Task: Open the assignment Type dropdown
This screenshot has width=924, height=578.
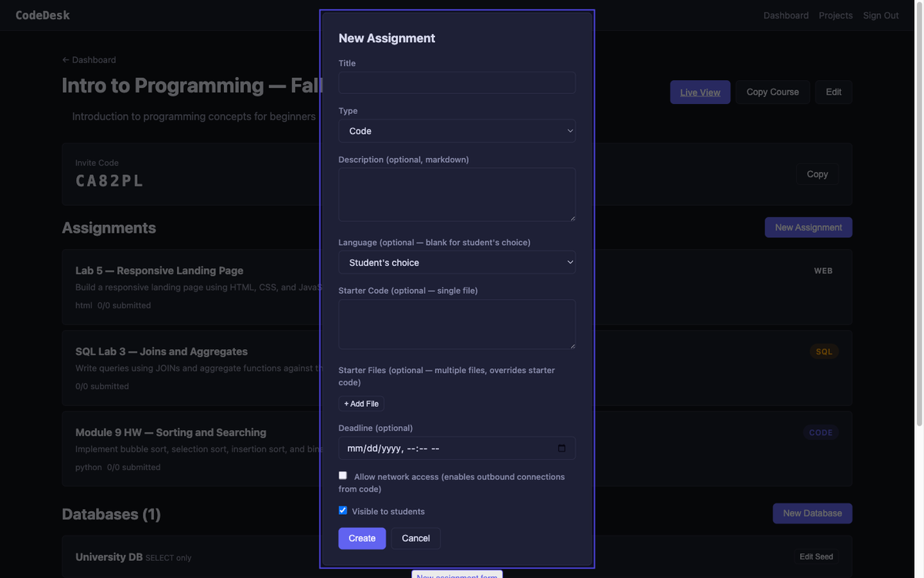Action: click(457, 131)
